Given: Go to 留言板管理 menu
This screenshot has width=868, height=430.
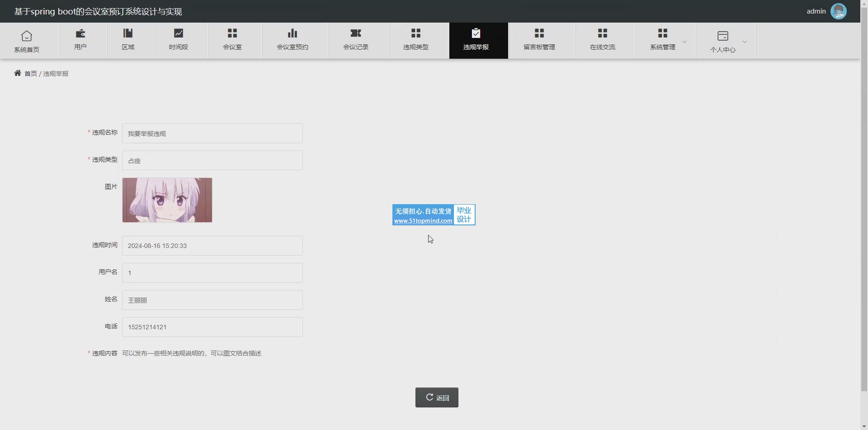Looking at the screenshot, I should 539,40.
